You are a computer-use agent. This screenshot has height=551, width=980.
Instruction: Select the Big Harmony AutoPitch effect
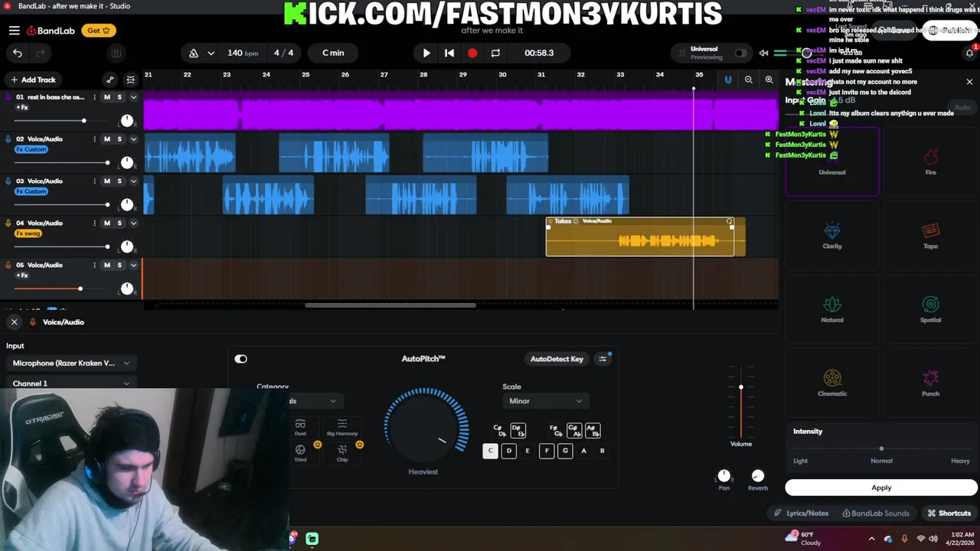click(x=342, y=427)
